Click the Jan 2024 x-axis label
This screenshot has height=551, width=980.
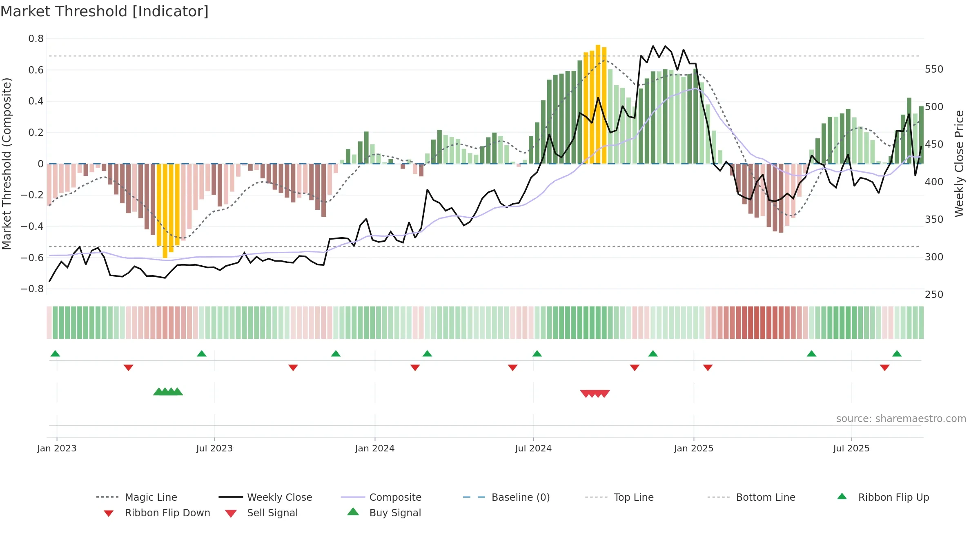(x=375, y=448)
